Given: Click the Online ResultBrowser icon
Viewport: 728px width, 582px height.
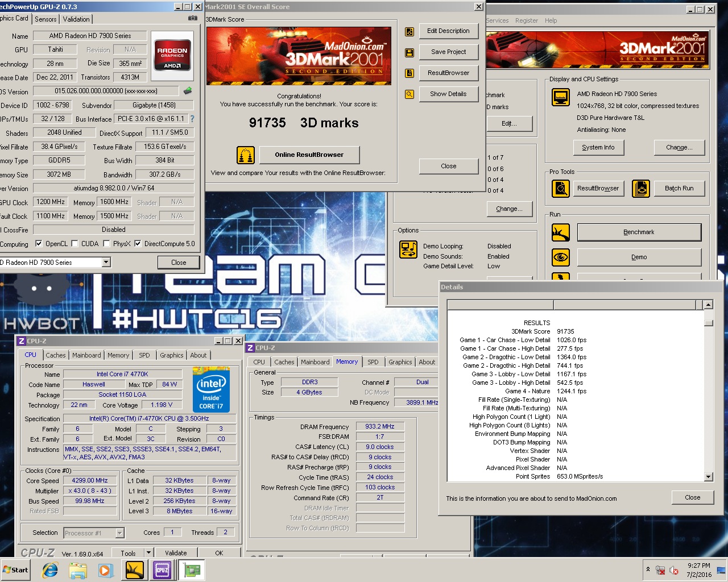Looking at the screenshot, I should click(x=246, y=155).
